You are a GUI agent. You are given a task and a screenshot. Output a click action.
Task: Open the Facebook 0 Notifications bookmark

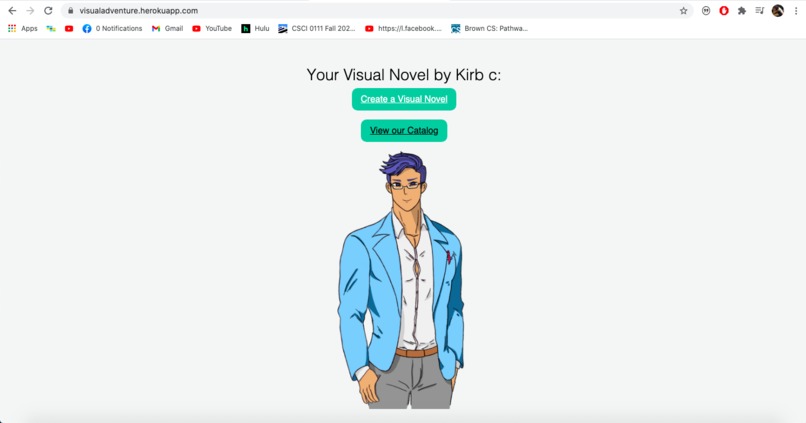[x=112, y=29]
